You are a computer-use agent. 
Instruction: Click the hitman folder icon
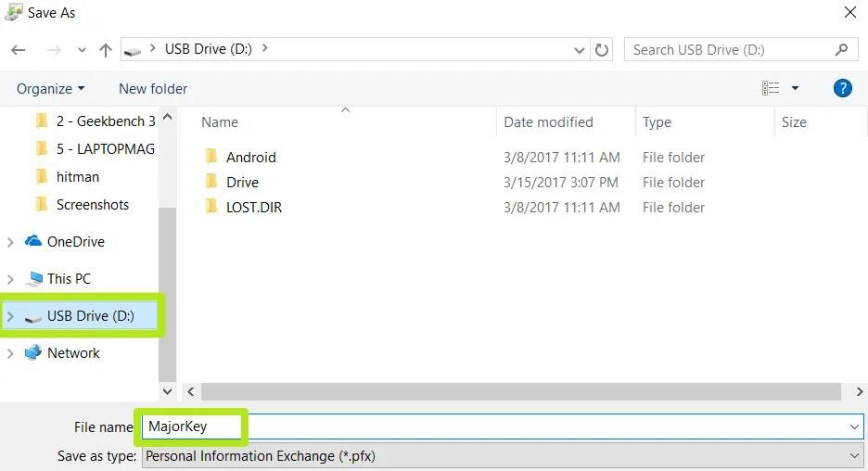tap(42, 176)
